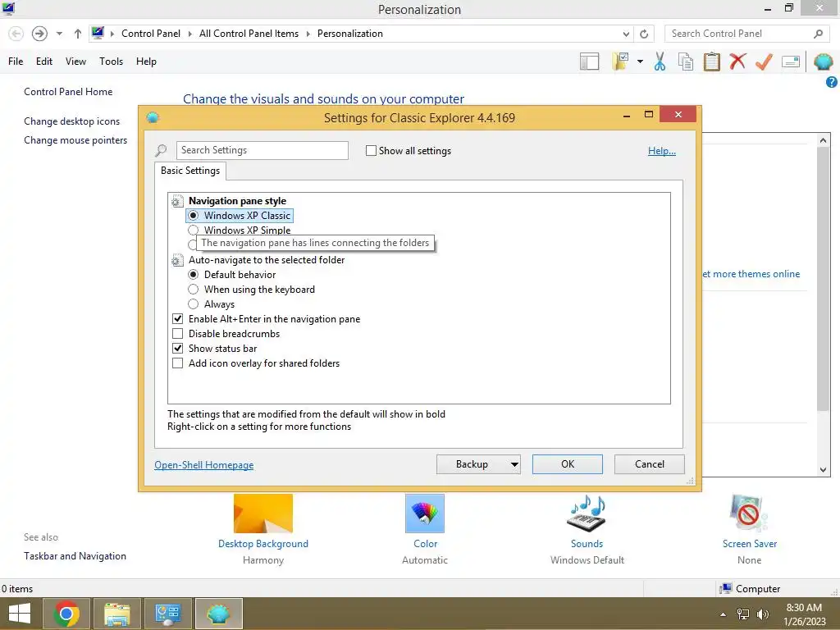Open Taskbar and Navigation link
840x630 pixels.
coord(75,556)
